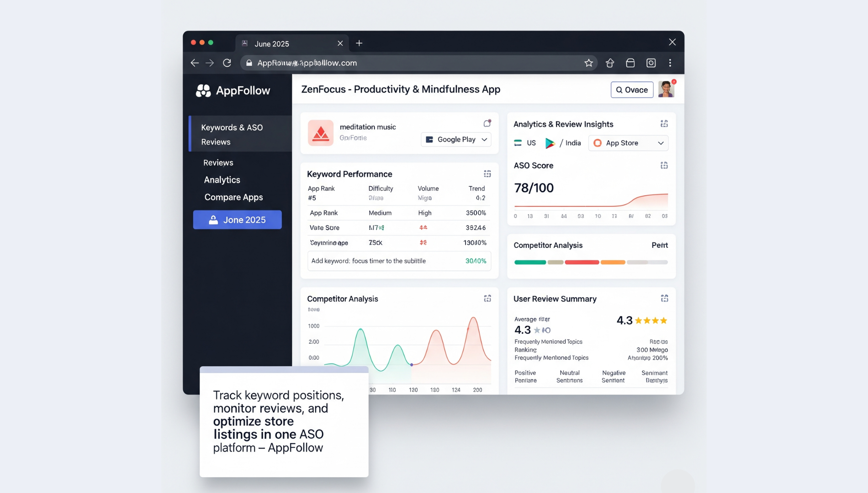
Task: Click the Trend column header
Action: point(476,189)
